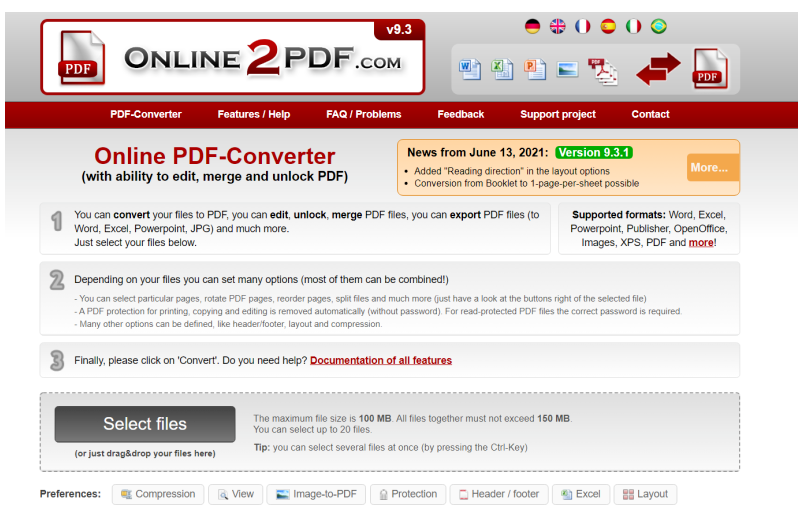
Task: Go to FAQ / Problems in navigation bar
Action: click(x=363, y=114)
